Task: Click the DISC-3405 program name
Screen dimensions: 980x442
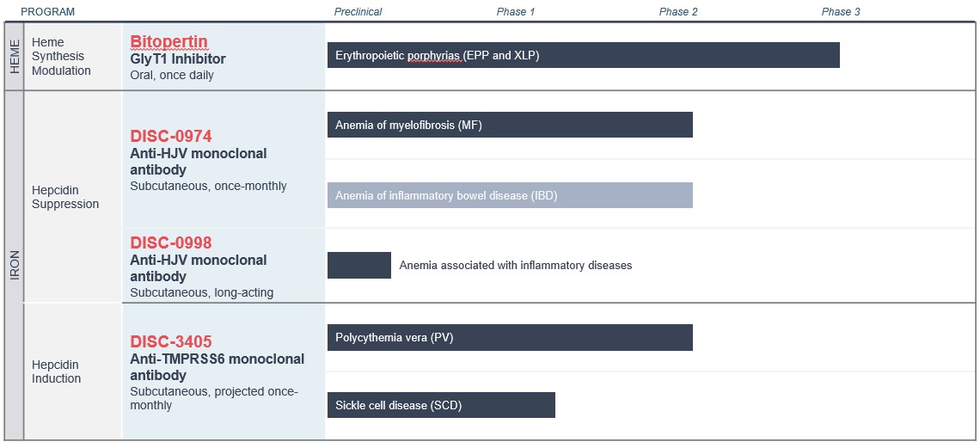Action: point(171,341)
